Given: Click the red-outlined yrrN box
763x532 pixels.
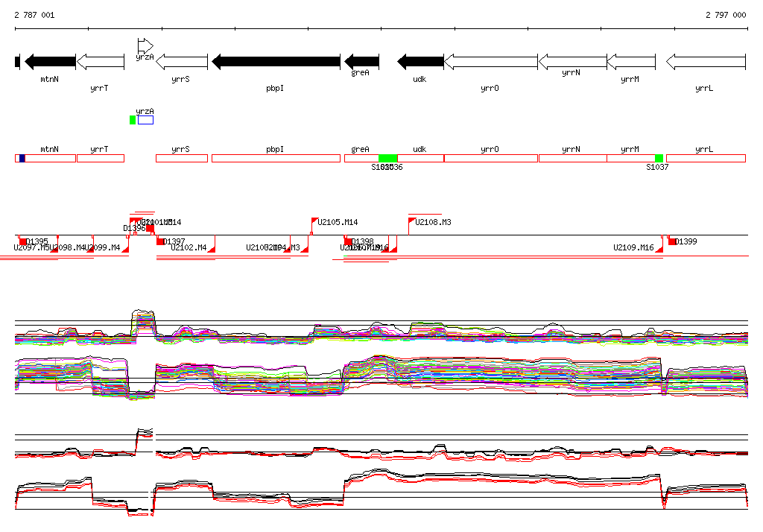Looking at the screenshot, I should point(573,158).
